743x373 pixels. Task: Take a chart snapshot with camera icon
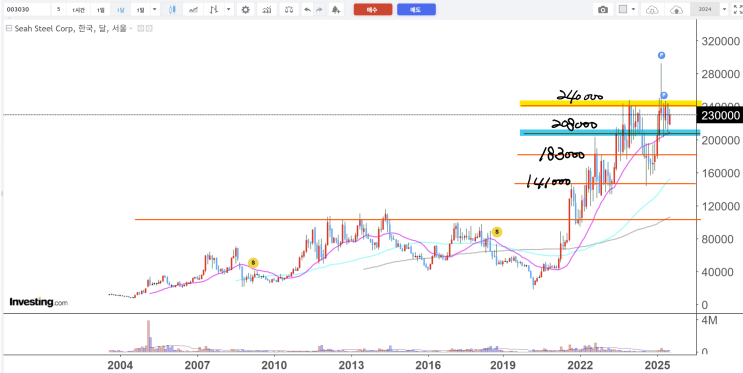pos(603,9)
